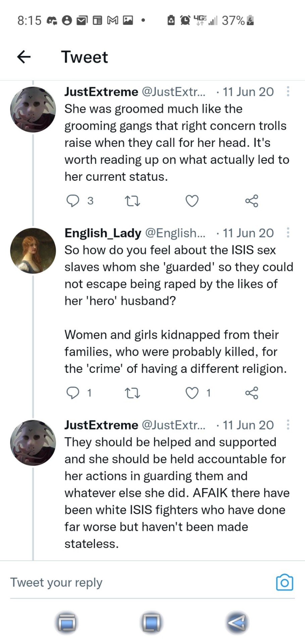Open more options on first JustExtreme tweet

(x=288, y=92)
